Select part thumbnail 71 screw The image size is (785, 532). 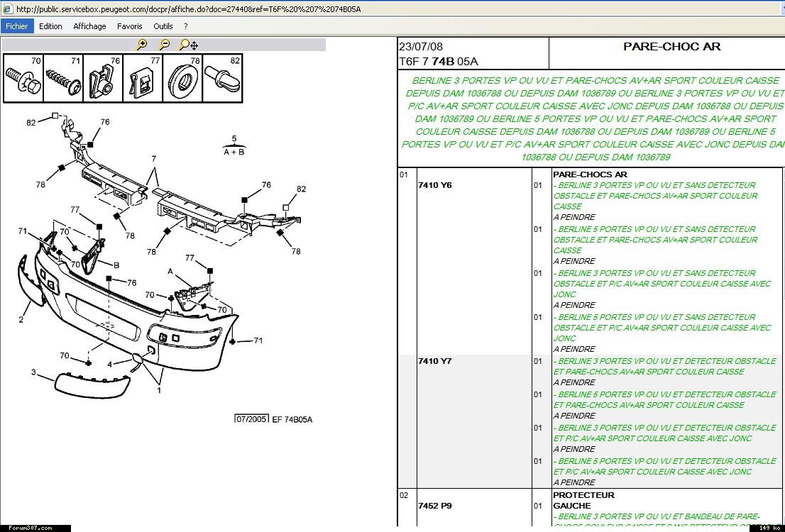63,79
